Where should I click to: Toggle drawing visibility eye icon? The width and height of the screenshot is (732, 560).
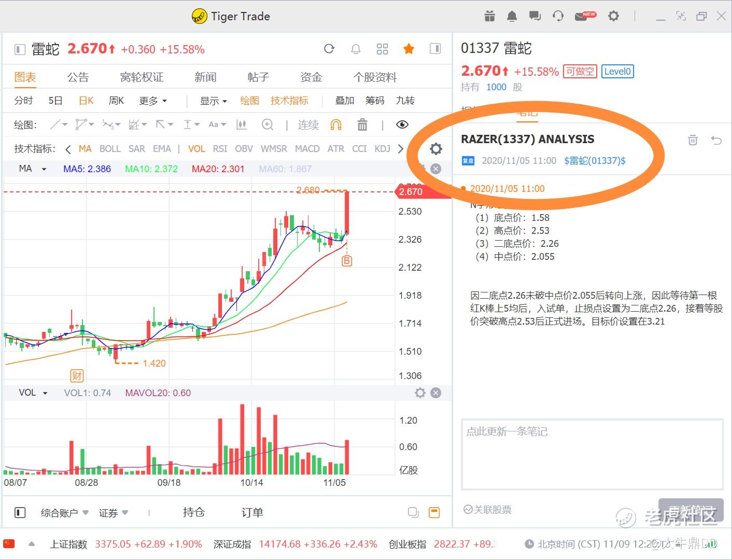click(x=402, y=124)
